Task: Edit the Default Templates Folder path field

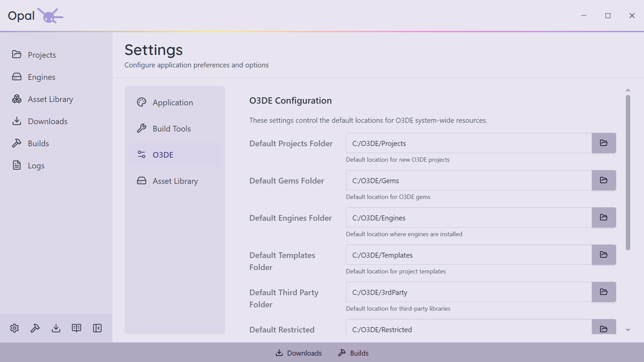Action: pos(469,255)
